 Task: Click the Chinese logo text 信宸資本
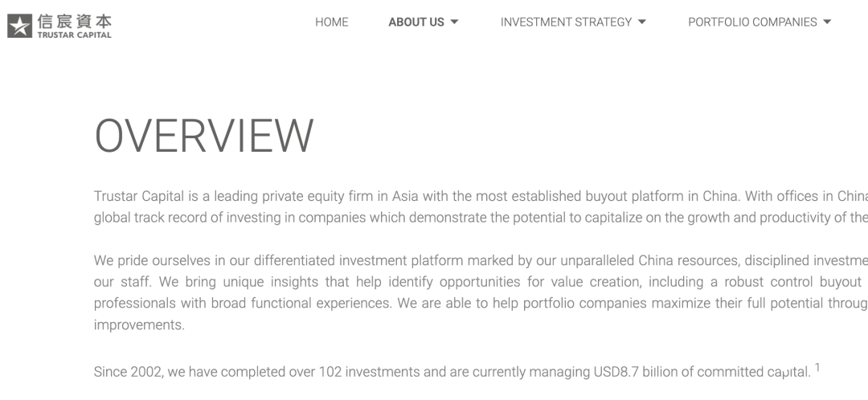pyautogui.click(x=75, y=20)
